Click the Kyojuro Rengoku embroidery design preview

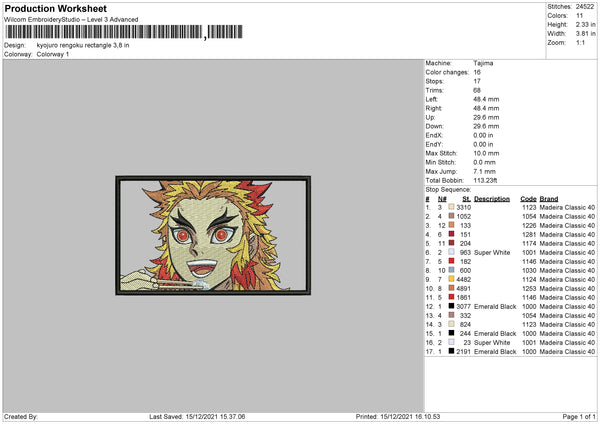213,235
